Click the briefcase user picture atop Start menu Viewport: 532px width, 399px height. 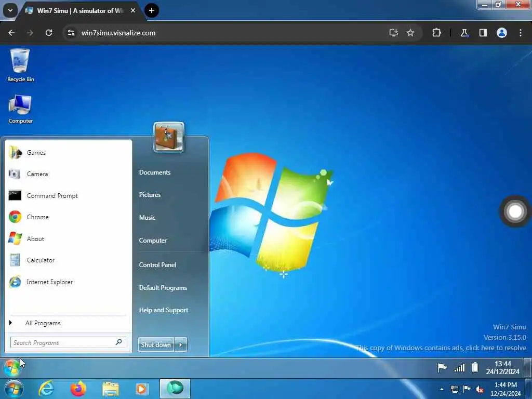coord(169,137)
